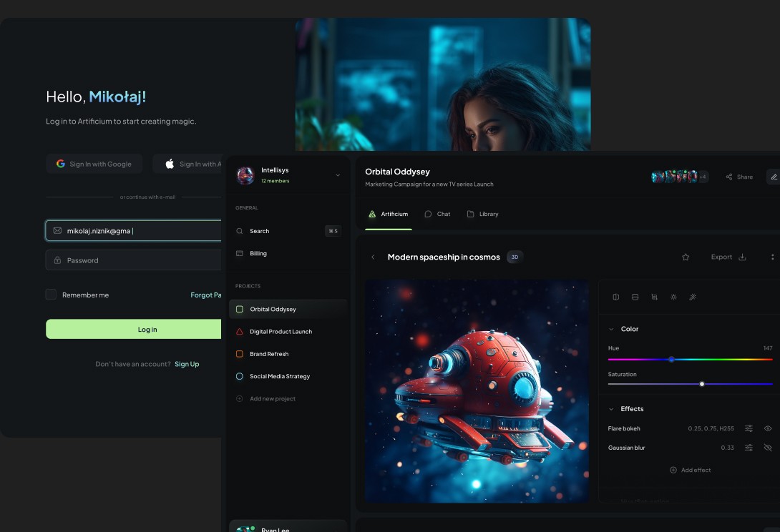This screenshot has width=780, height=532.
Task: Click the download icon next to Export
Action: tap(741, 257)
